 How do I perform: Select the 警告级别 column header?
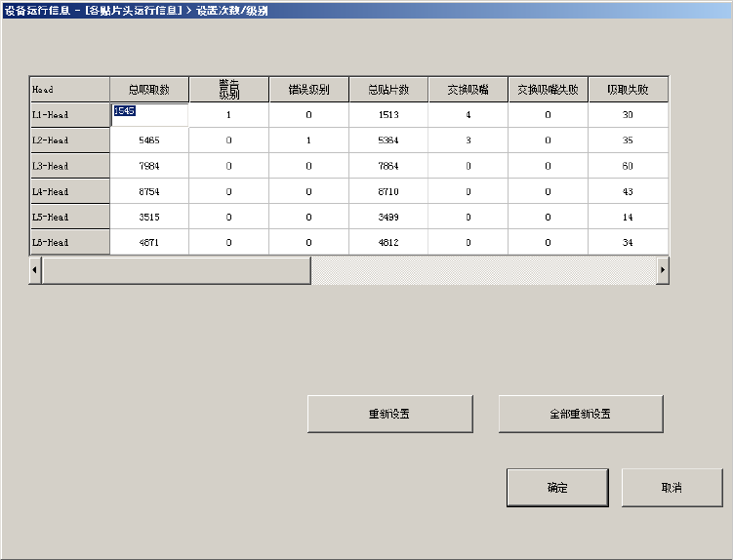click(229, 90)
